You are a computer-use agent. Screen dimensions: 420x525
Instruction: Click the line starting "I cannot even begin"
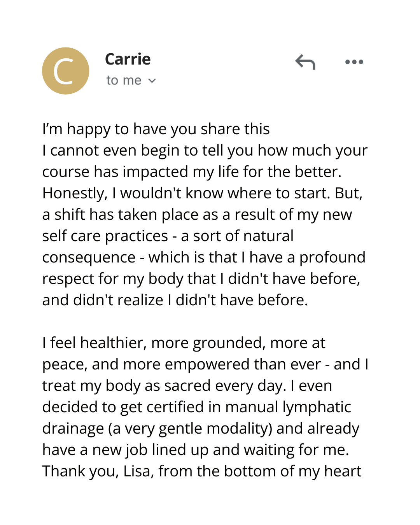point(205,150)
